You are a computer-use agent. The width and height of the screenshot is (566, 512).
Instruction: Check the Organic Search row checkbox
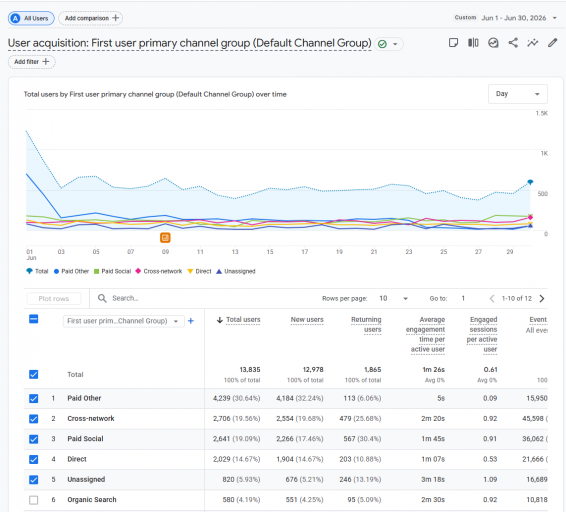click(x=34, y=500)
